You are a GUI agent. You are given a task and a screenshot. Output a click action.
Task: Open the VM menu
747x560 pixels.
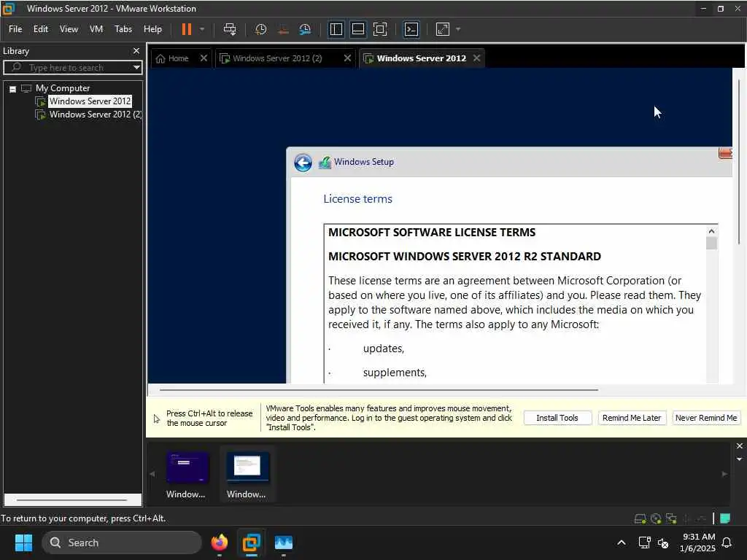[x=96, y=29]
